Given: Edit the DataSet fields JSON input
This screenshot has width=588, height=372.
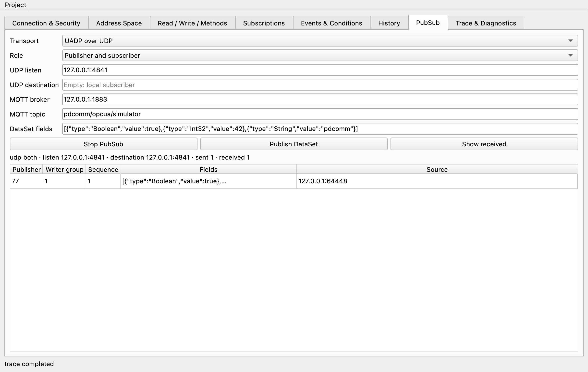Looking at the screenshot, I should 320,129.
